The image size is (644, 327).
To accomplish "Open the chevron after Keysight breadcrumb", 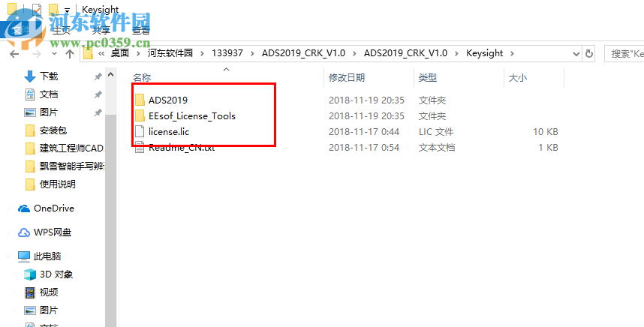I will point(511,53).
